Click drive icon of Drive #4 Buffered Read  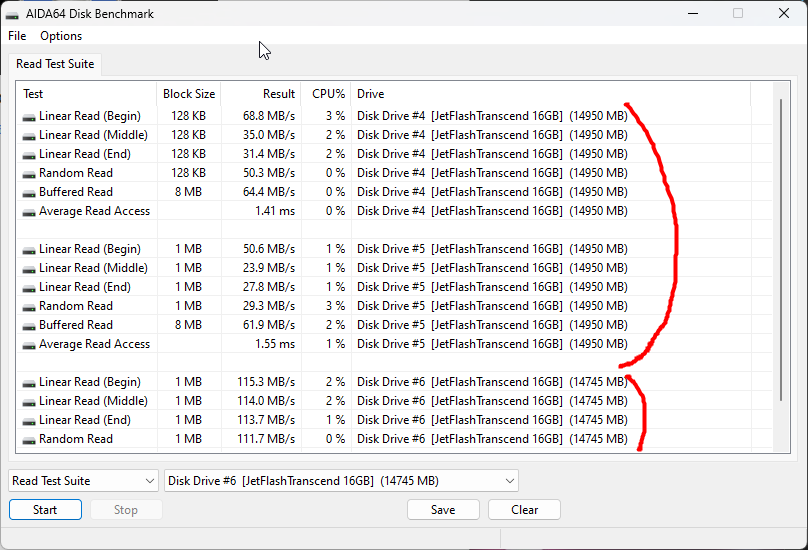[x=29, y=193]
